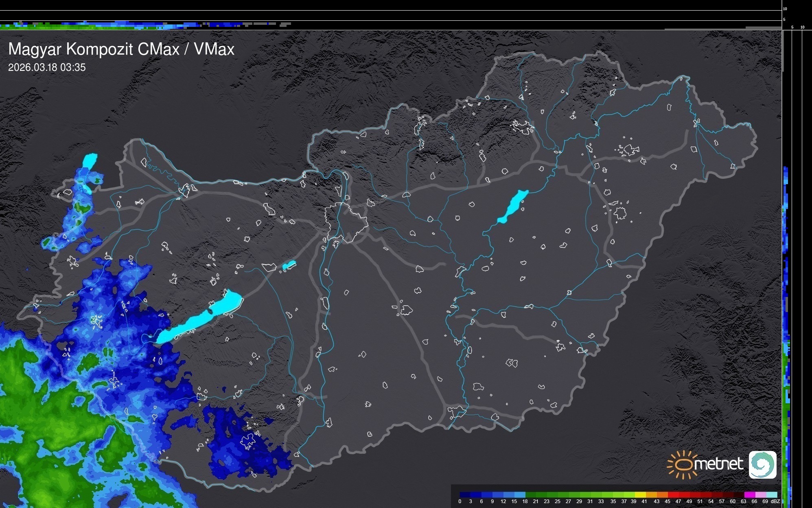This screenshot has width=812, height=508.
Task: Click the light cyan 69 dBZ swatch
Action: tap(771, 495)
